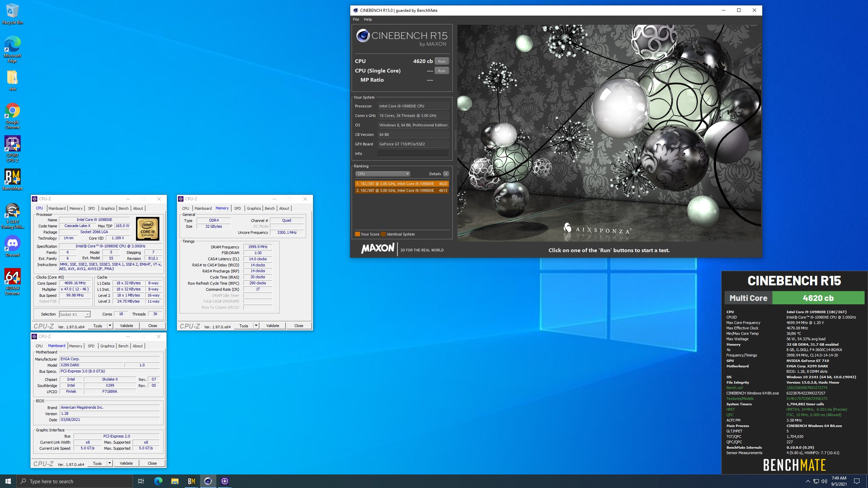The width and height of the screenshot is (868, 488).
Task: Click the Intel Core i9 logo in CPU-Z
Action: (147, 229)
